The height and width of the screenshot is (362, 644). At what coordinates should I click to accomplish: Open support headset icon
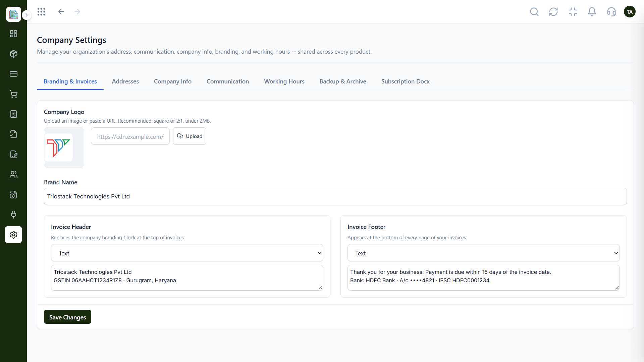pyautogui.click(x=611, y=12)
